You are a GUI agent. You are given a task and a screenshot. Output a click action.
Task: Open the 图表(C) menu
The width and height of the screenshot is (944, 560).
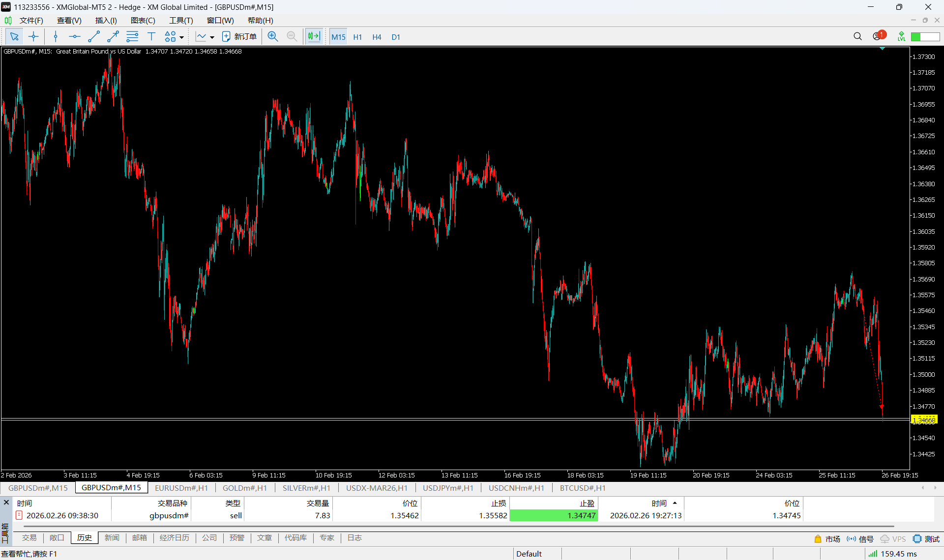(143, 21)
